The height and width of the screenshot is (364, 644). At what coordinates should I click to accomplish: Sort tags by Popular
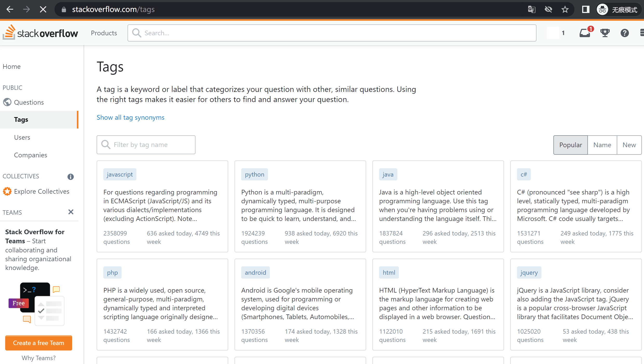571,145
